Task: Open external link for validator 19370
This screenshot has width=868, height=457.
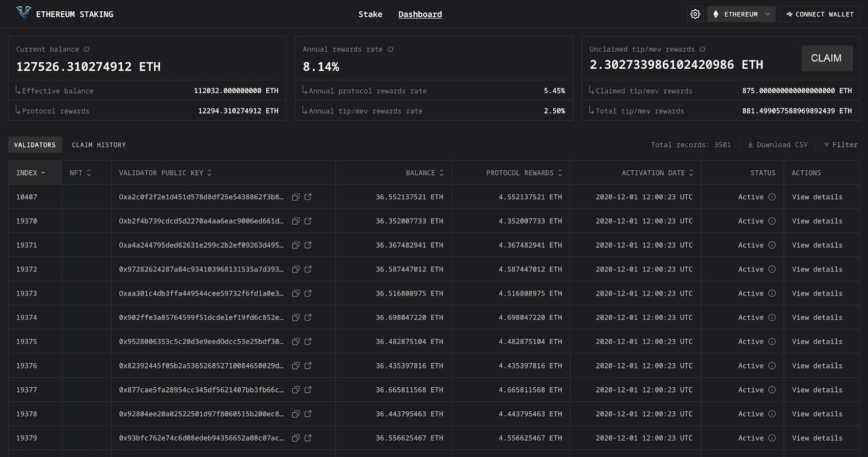Action: click(308, 221)
